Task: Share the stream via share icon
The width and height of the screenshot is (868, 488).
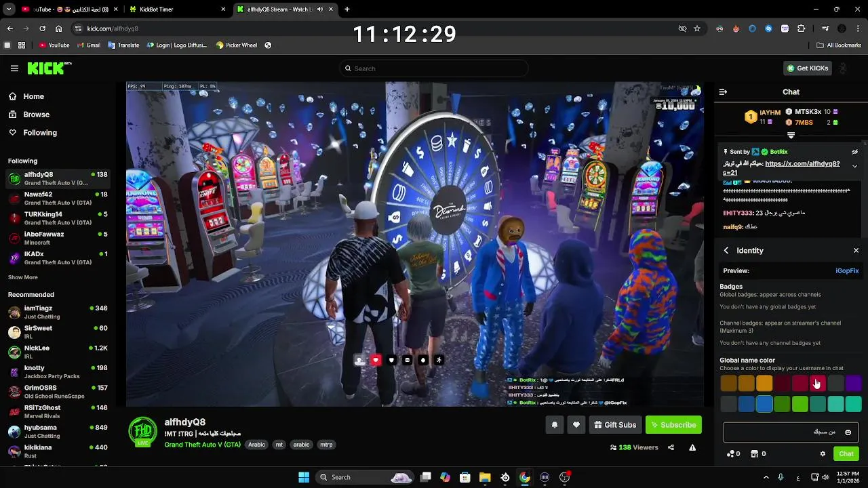Action: [671, 447]
